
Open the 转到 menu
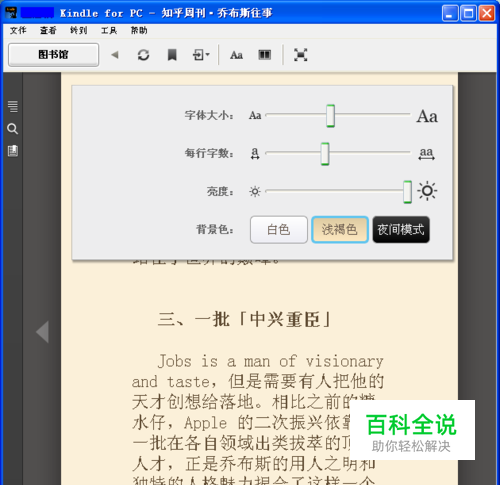(79, 31)
